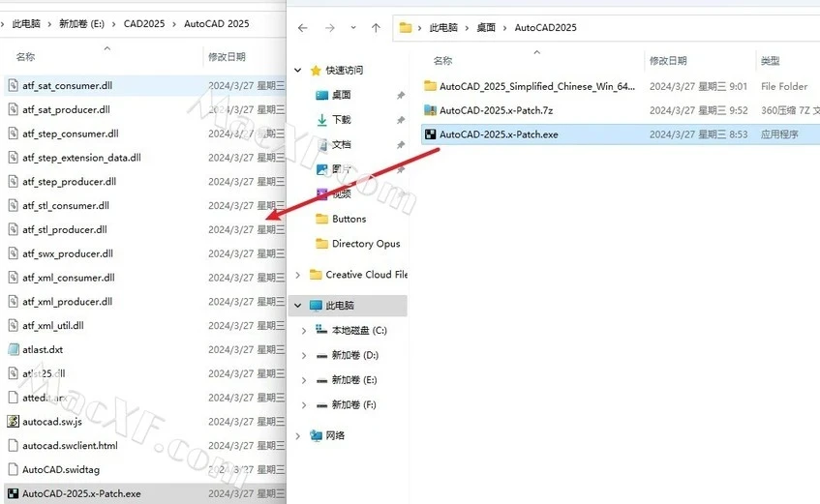This screenshot has height=504, width=820.
Task: Collapse the 快速访问 tree node
Action: (x=297, y=70)
